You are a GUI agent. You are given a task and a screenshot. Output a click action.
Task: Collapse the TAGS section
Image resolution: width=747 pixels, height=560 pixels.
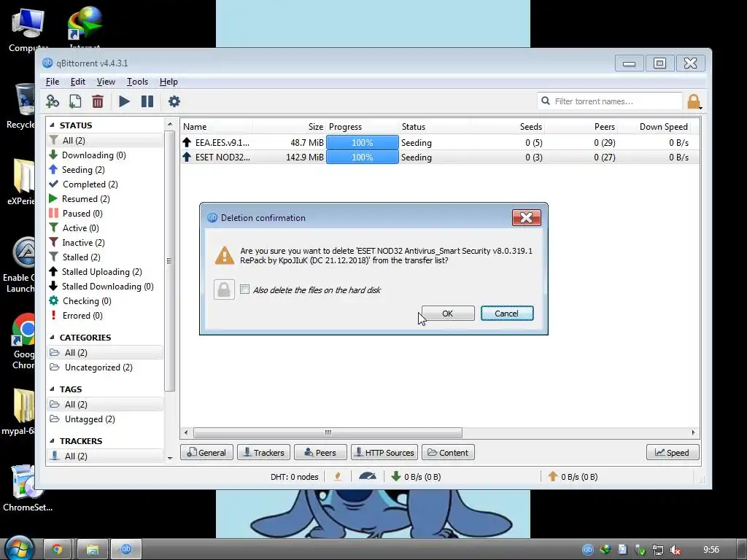pos(52,389)
